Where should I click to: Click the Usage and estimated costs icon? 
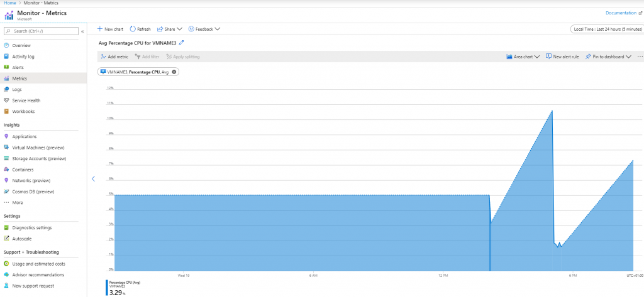6,264
